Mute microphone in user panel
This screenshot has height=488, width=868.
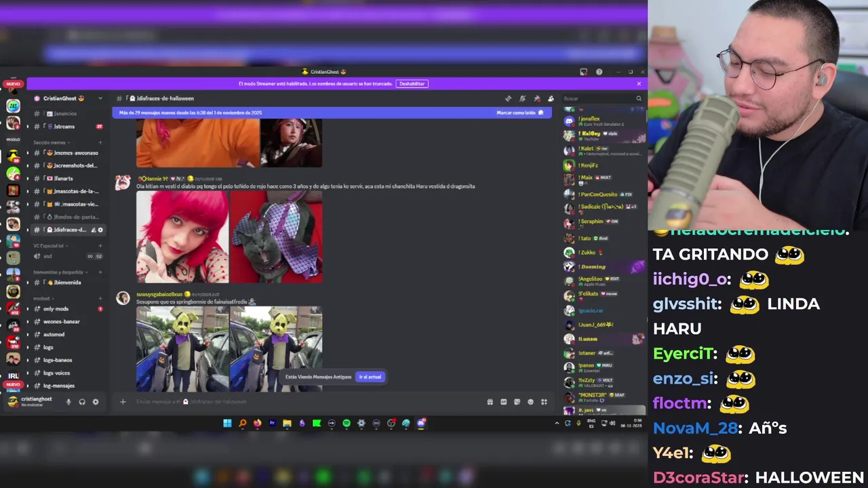[x=68, y=402]
